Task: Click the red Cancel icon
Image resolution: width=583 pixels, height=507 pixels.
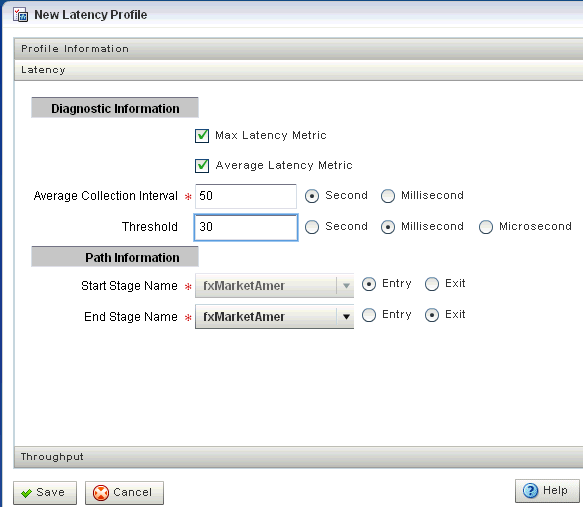Action: [101, 493]
